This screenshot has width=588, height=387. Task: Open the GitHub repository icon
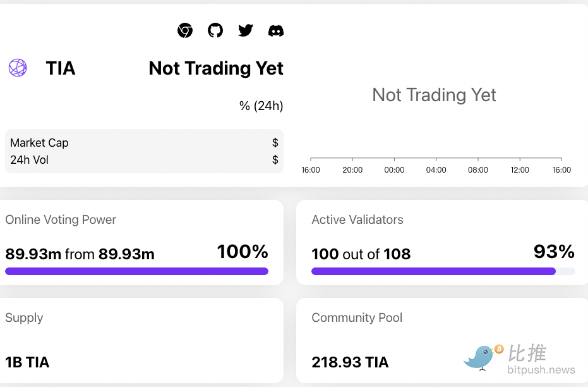coord(215,30)
